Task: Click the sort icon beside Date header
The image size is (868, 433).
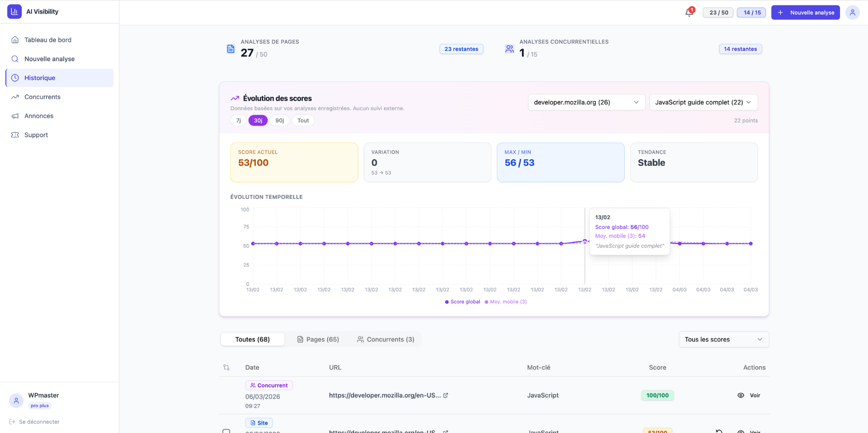Action: point(226,367)
